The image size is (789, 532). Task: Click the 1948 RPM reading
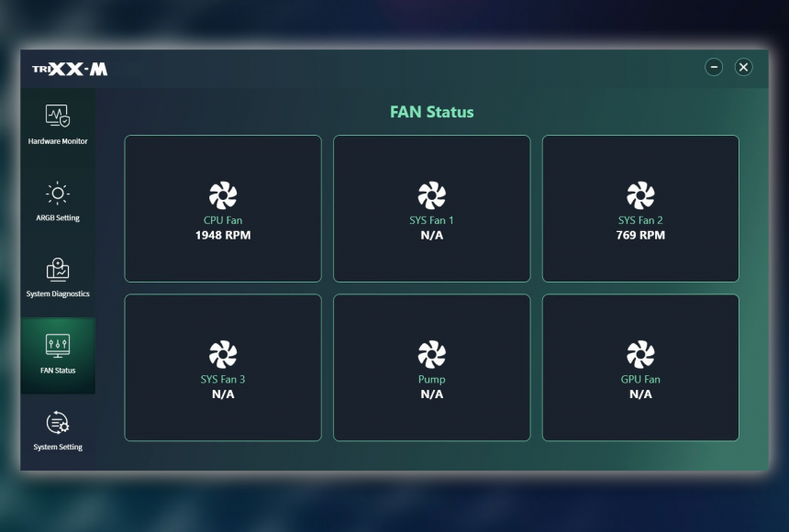(223, 236)
